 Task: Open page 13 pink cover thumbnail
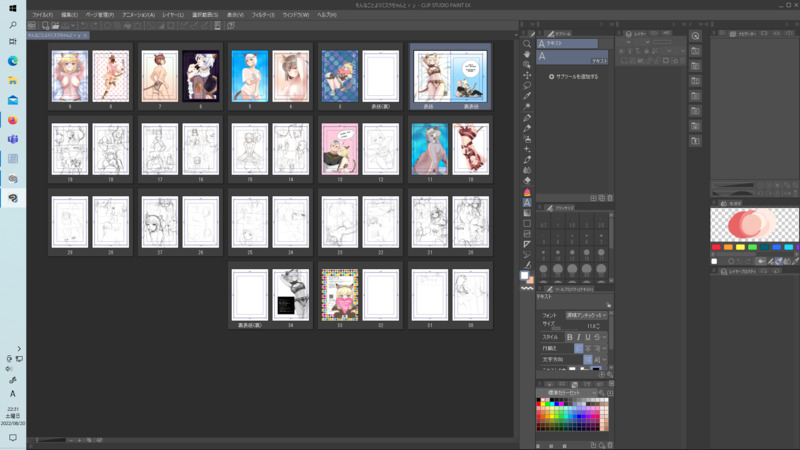(340, 149)
